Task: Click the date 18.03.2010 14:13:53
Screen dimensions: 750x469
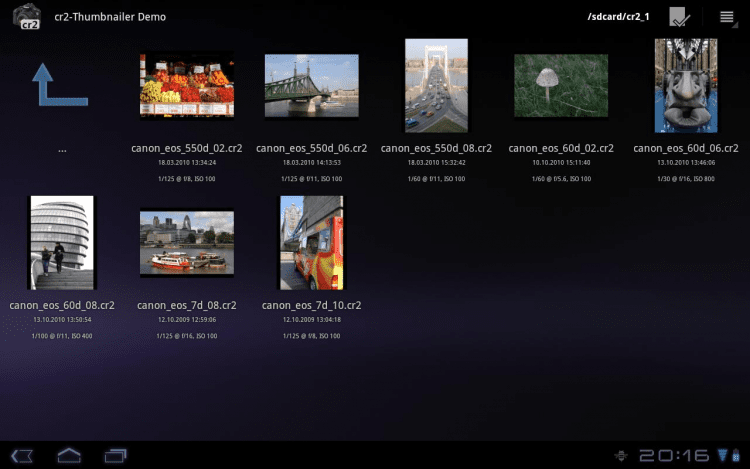Action: 311,163
